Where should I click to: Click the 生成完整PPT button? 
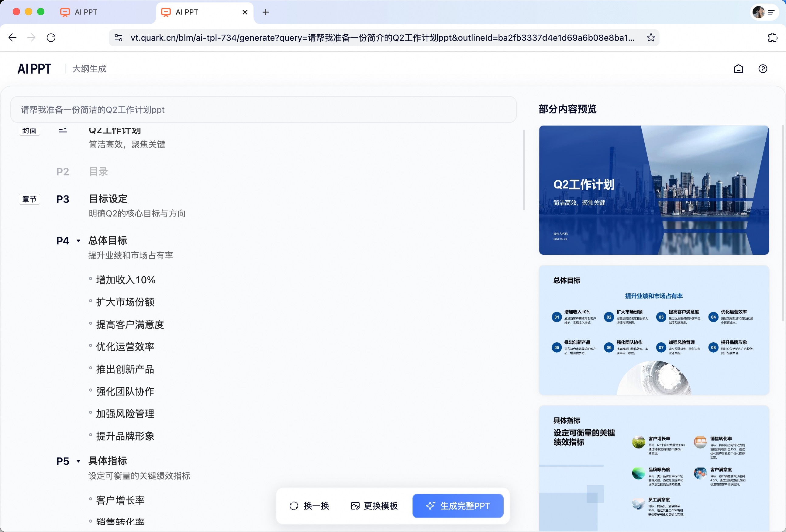[458, 506]
